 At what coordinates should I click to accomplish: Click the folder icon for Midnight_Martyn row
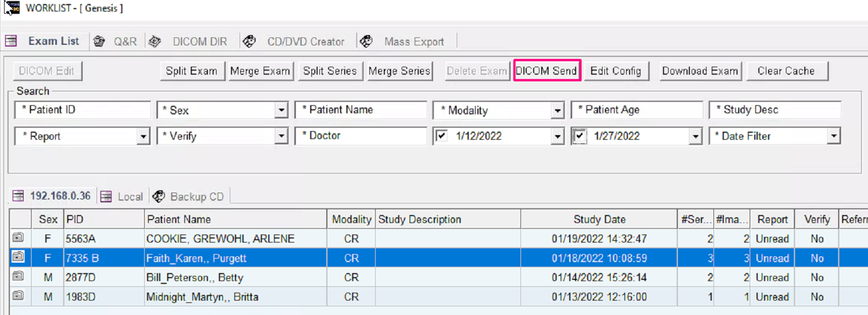pos(18,297)
